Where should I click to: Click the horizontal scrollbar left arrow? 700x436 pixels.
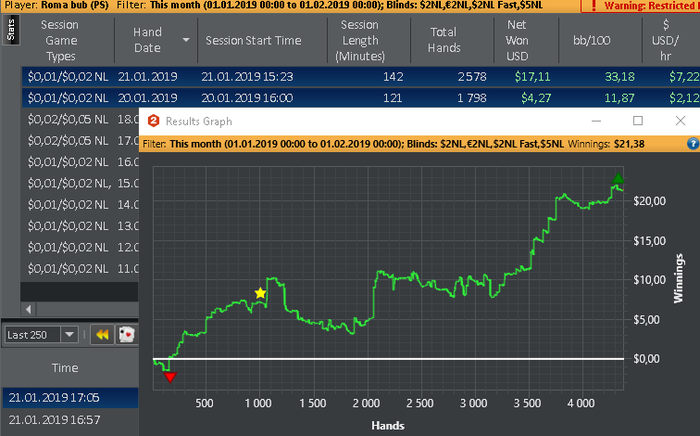(29, 309)
